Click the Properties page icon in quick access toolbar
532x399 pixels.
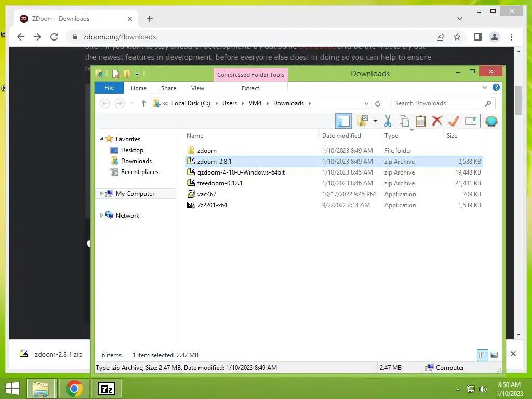[116, 74]
